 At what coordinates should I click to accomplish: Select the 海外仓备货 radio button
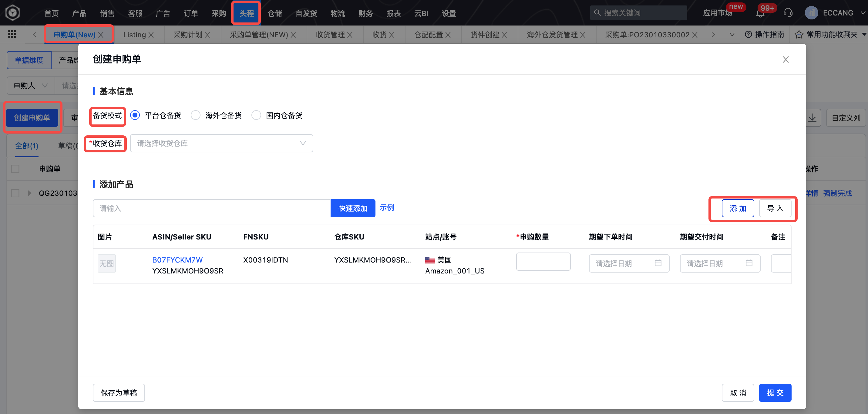point(195,115)
